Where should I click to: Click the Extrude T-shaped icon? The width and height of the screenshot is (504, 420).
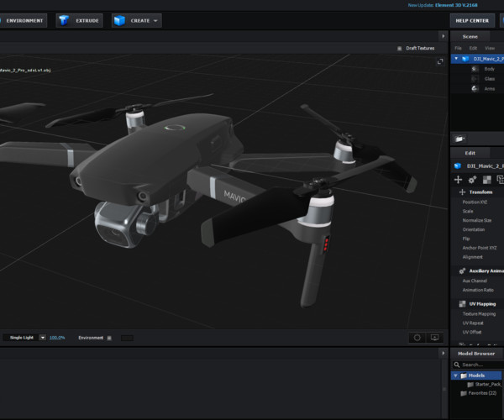tap(64, 20)
